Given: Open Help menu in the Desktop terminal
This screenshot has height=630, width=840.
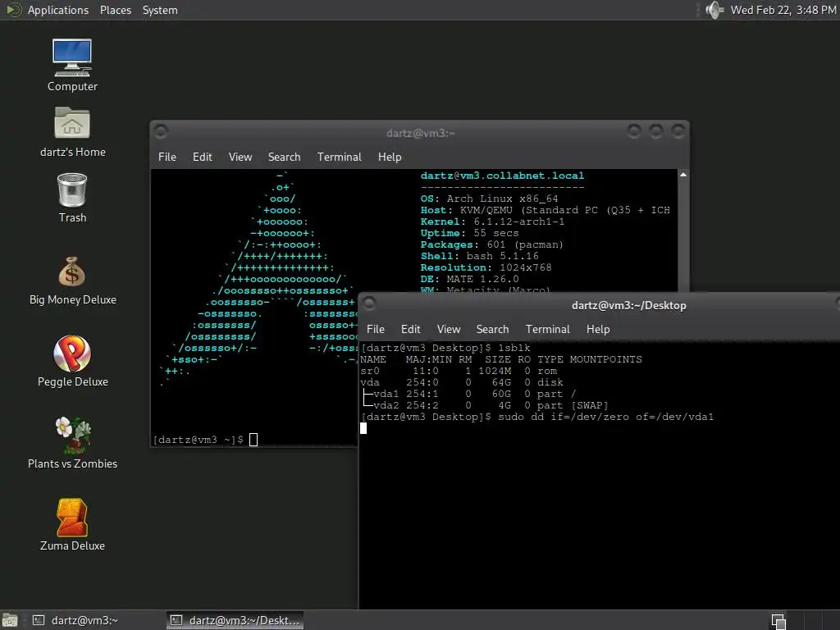Looking at the screenshot, I should (x=598, y=330).
